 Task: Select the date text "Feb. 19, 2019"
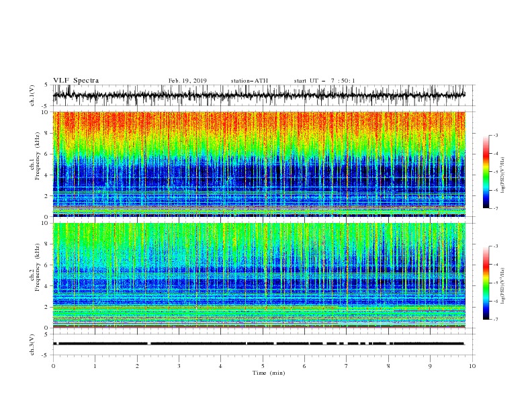pyautogui.click(x=187, y=81)
